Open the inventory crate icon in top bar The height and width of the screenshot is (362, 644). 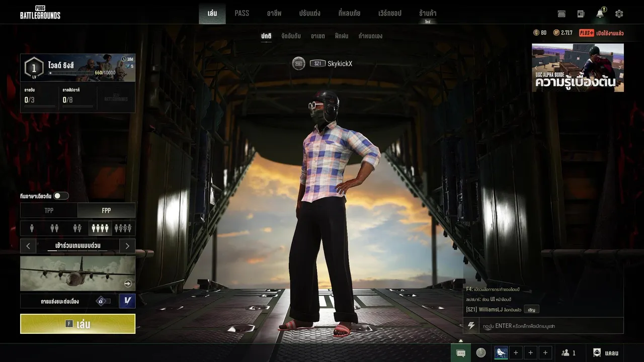(562, 14)
